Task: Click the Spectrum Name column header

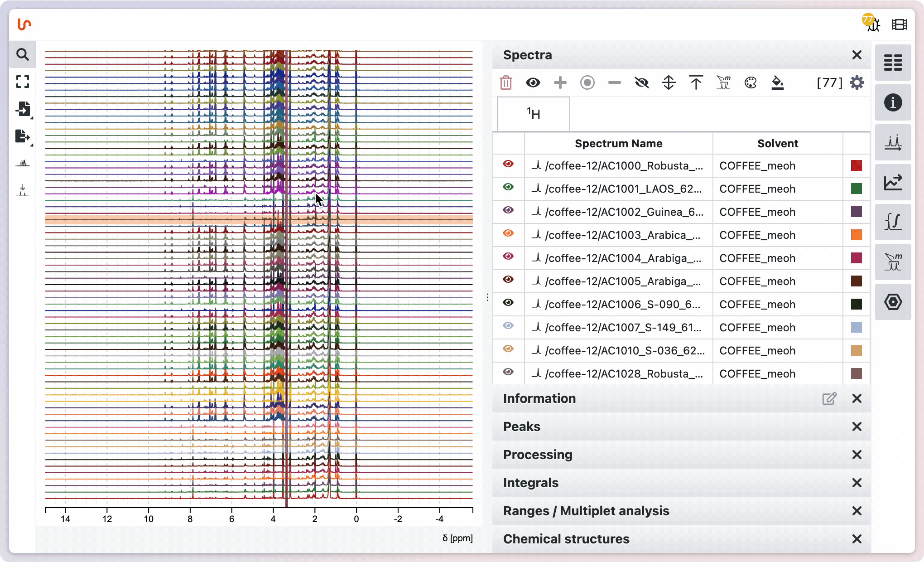Action: coord(618,144)
